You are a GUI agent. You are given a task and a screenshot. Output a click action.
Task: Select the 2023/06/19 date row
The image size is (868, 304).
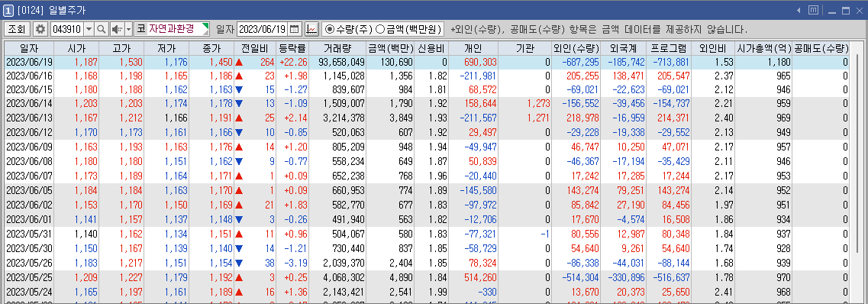click(426, 63)
